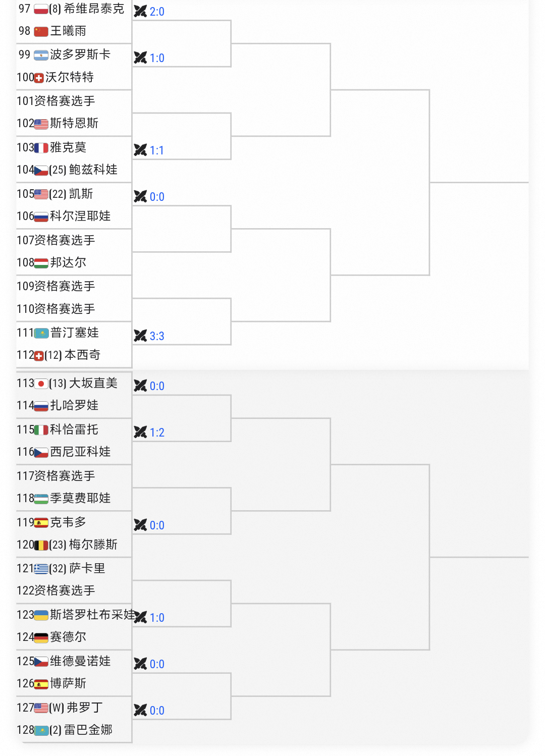
Task: Click the head-to-head icon next to 克韦多
Action: click(x=140, y=525)
